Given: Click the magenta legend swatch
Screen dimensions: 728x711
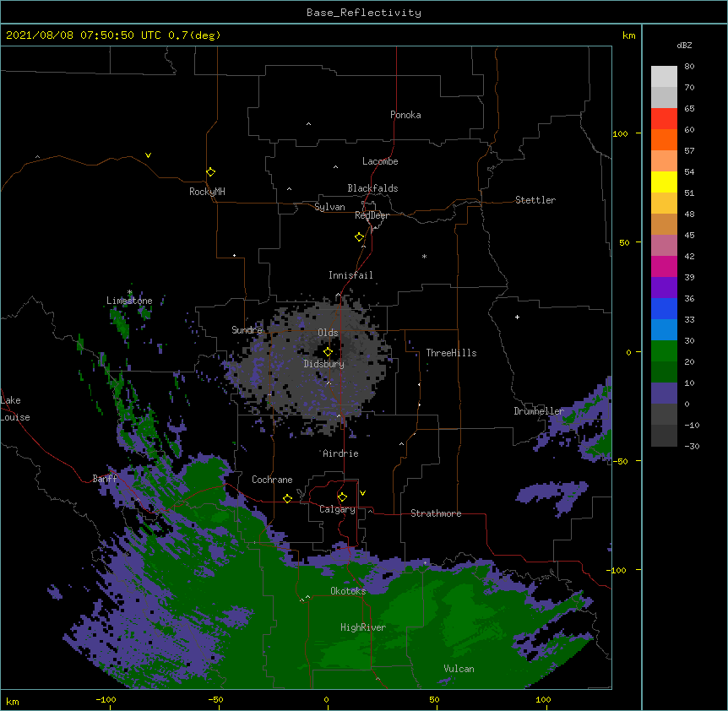Looking at the screenshot, I should [x=664, y=266].
